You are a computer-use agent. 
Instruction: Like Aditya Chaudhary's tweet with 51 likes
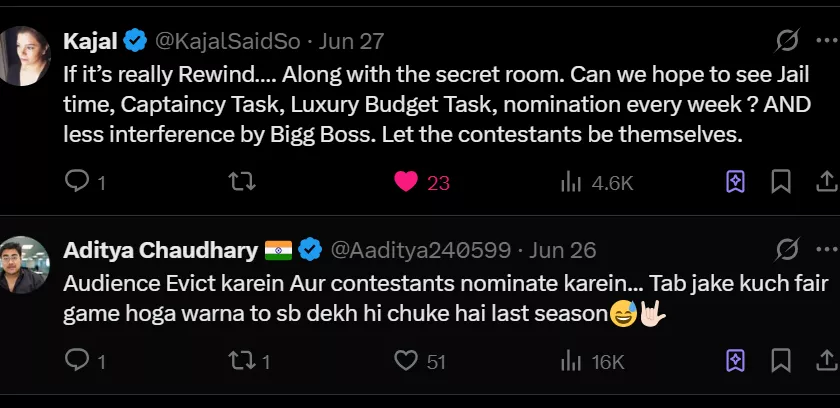[405, 360]
